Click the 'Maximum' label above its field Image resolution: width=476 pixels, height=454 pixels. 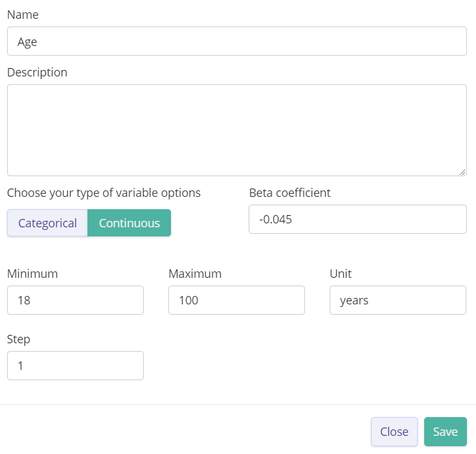[195, 273]
